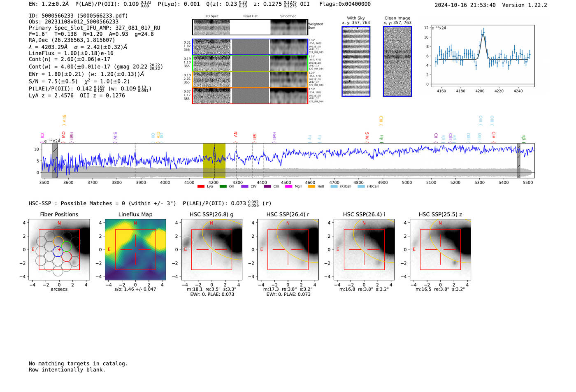Viewport: 576px width, 392px height.
Task: Click the m:16.5 re:3.8" caption
Action: click(x=440, y=289)
